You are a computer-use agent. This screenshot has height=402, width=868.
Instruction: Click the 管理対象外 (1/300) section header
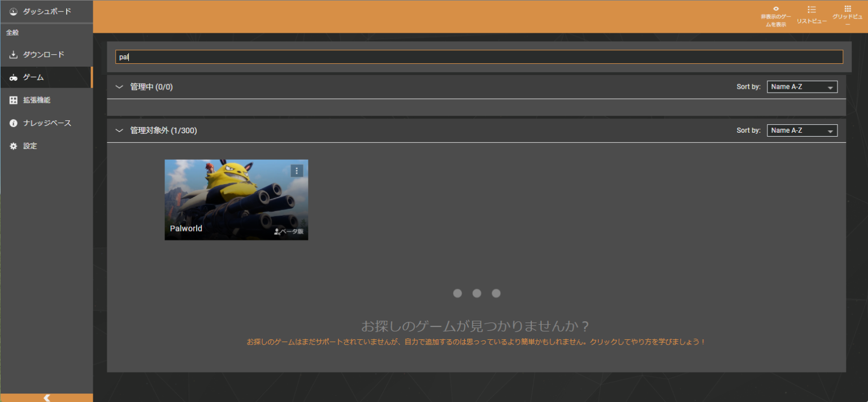pyautogui.click(x=162, y=130)
